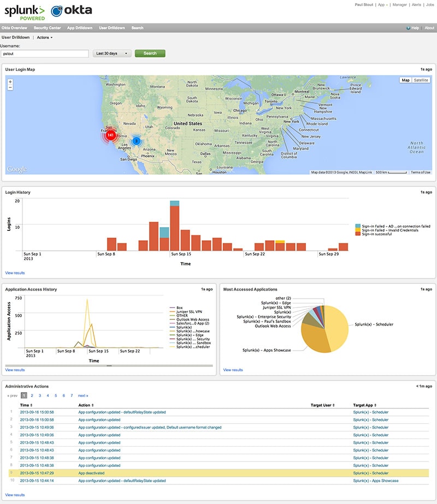Click the Help icon in navigation bar
Viewport: 437px width, 504px height.
(408, 28)
